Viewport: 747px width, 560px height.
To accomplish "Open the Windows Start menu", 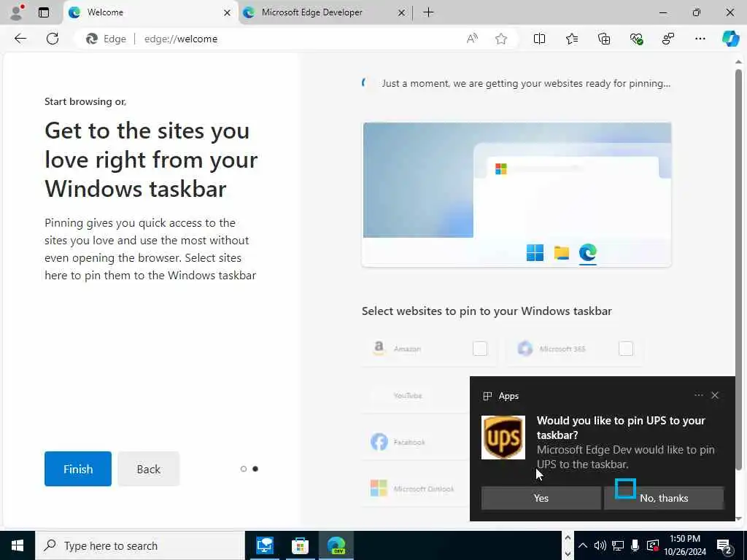I will (18, 545).
